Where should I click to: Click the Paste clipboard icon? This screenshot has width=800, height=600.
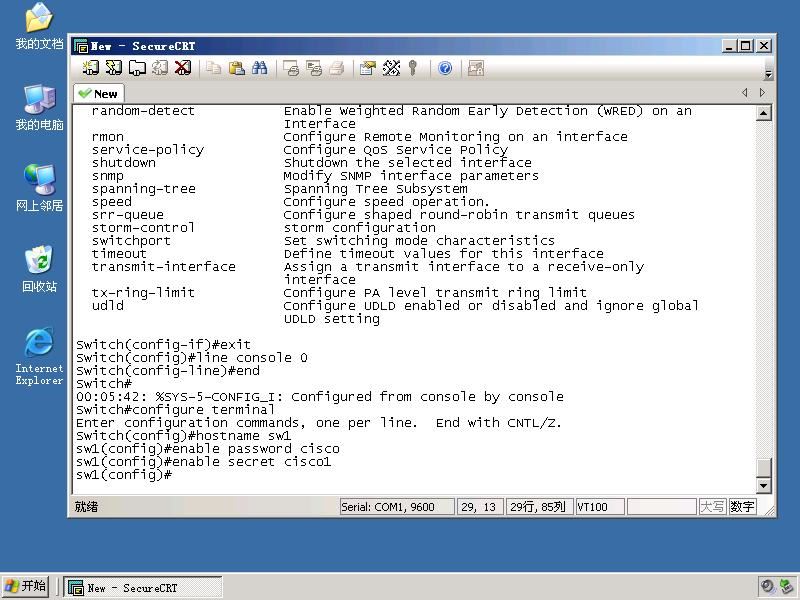point(236,68)
